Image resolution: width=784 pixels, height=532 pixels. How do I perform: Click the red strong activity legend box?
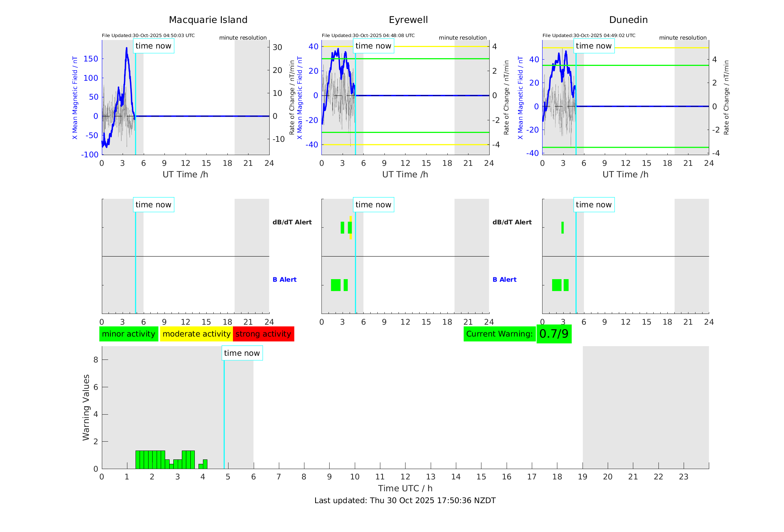(263, 334)
